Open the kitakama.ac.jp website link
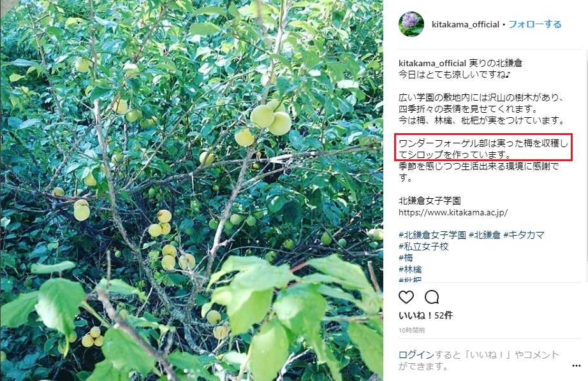The image size is (588, 381). [453, 212]
